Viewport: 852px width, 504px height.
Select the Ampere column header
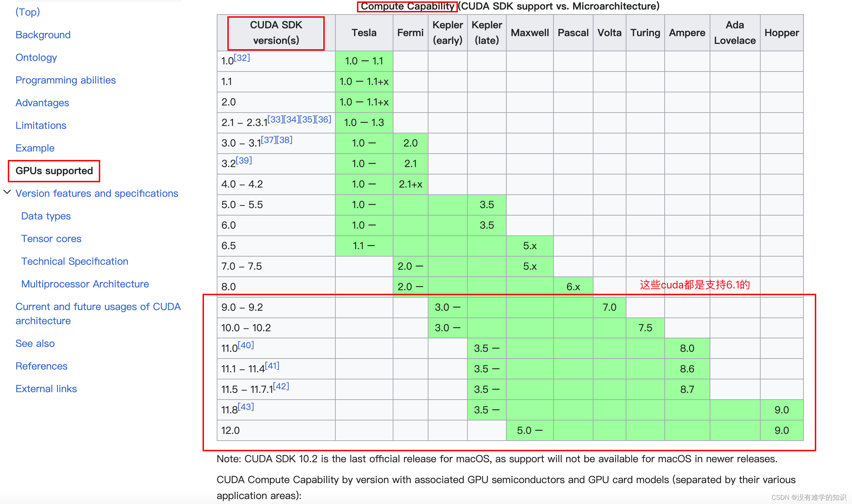[x=687, y=33]
